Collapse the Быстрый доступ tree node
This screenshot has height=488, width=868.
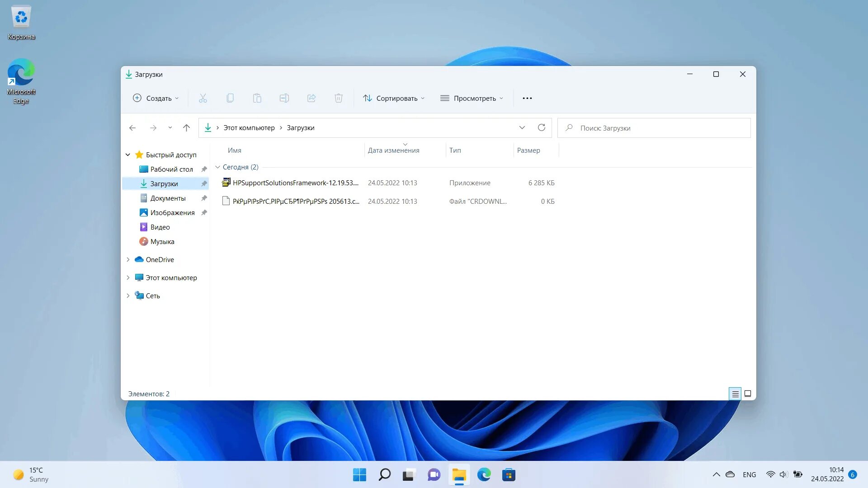[x=128, y=155]
